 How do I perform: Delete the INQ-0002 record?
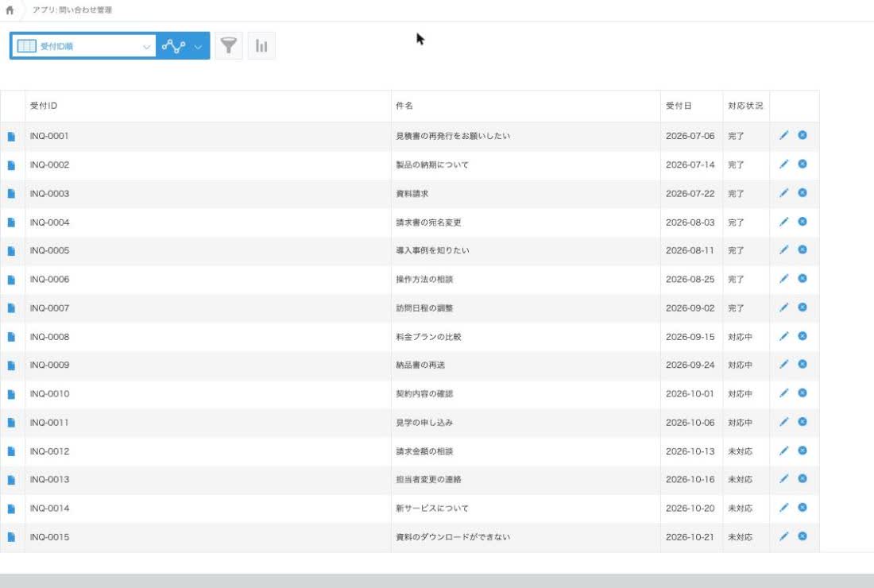pos(802,164)
